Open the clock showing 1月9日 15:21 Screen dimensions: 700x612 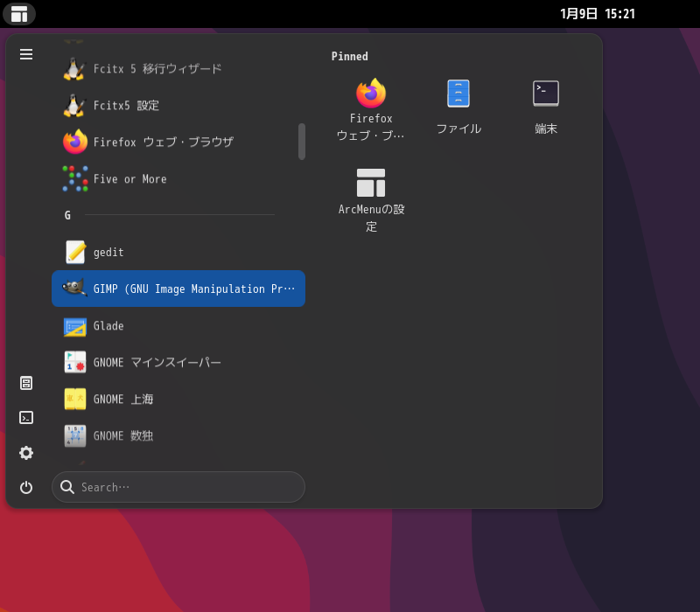pyautogui.click(x=598, y=14)
